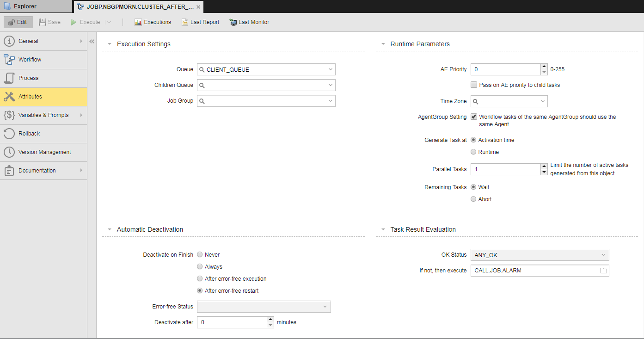This screenshot has width=644, height=339.
Task: Click the Save disk icon
Action: (x=42, y=22)
